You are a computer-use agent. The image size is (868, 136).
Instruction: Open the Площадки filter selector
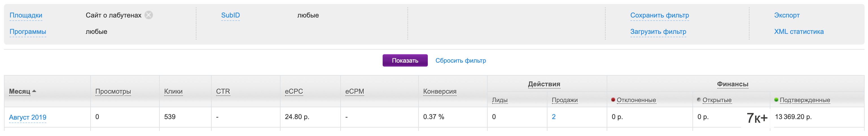(26, 15)
